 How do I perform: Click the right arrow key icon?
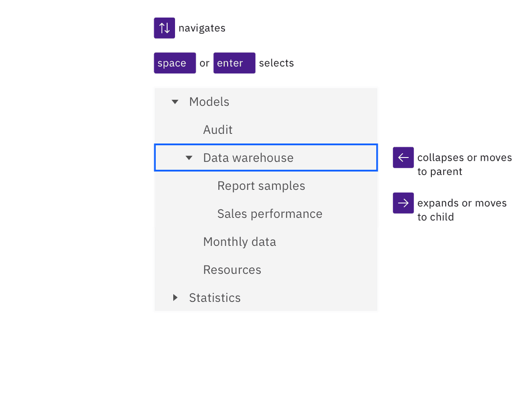point(403,203)
